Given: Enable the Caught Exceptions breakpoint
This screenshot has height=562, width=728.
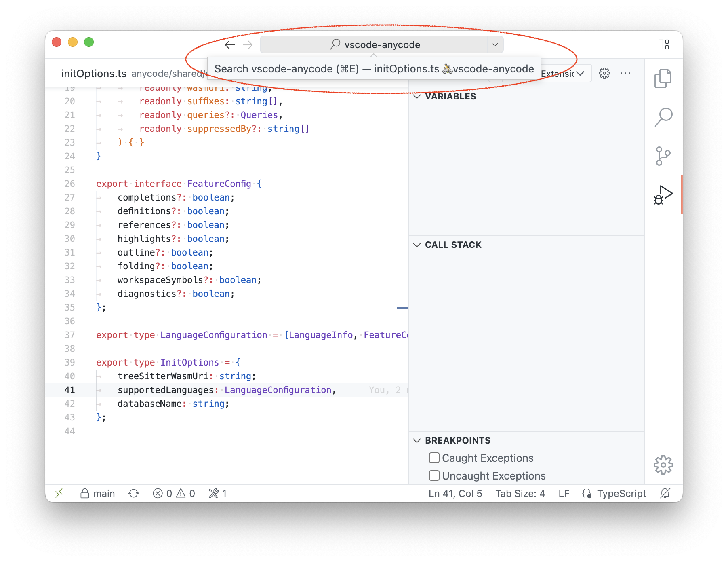Looking at the screenshot, I should click(x=434, y=458).
